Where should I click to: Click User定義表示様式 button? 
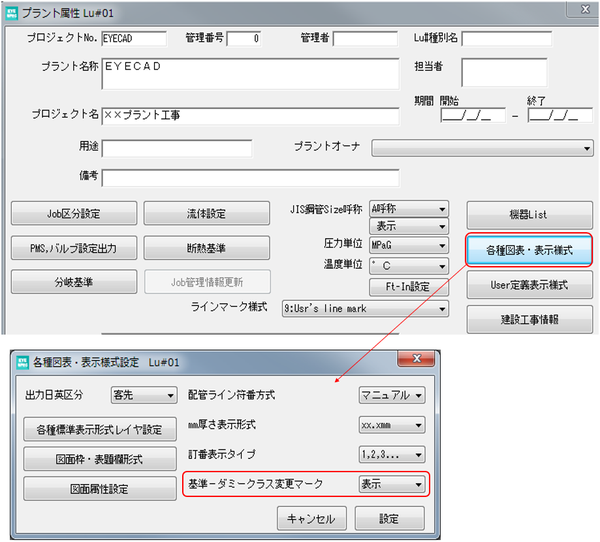click(529, 285)
